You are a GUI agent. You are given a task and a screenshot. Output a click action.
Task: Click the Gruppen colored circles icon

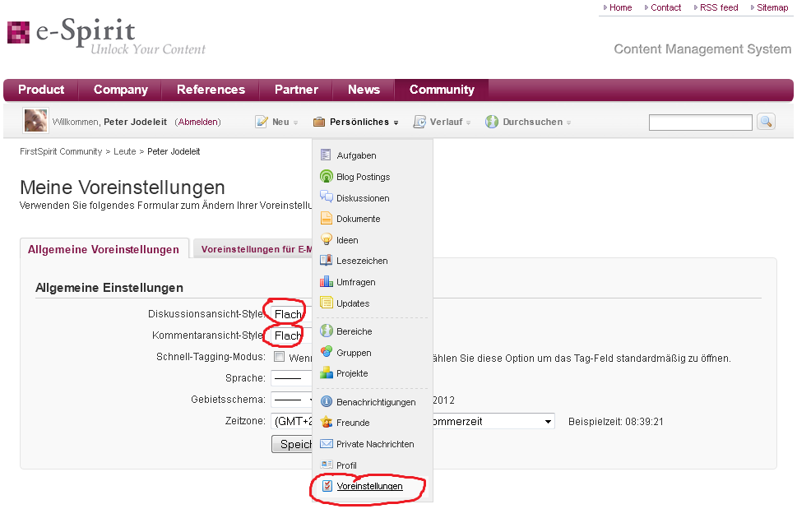coord(326,352)
